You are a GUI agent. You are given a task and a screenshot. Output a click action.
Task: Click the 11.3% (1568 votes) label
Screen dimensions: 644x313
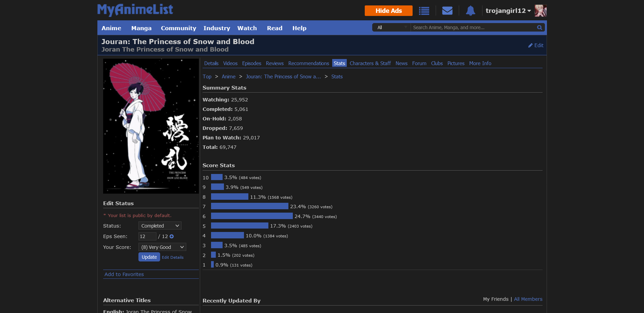[x=271, y=197]
